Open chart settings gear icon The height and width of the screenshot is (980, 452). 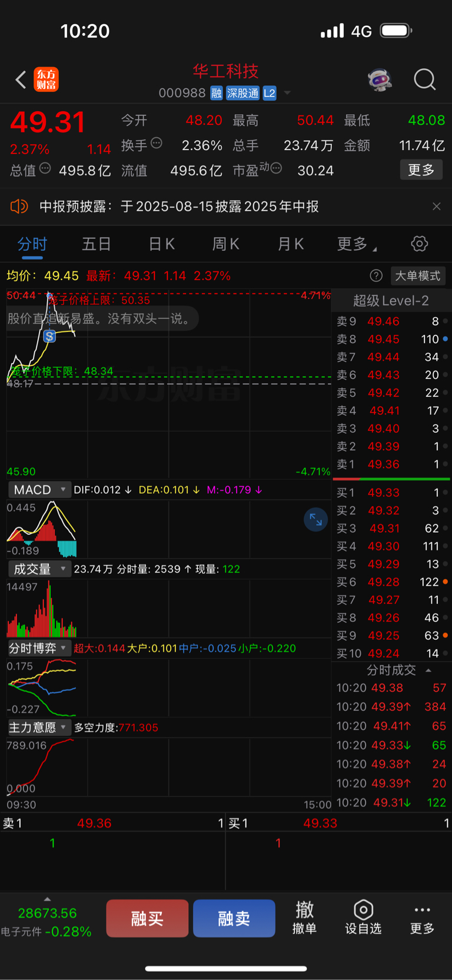pos(420,244)
